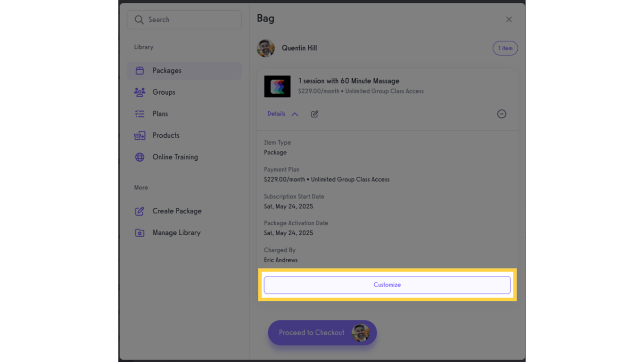Remove the massage package with the minus icon

coord(502,114)
